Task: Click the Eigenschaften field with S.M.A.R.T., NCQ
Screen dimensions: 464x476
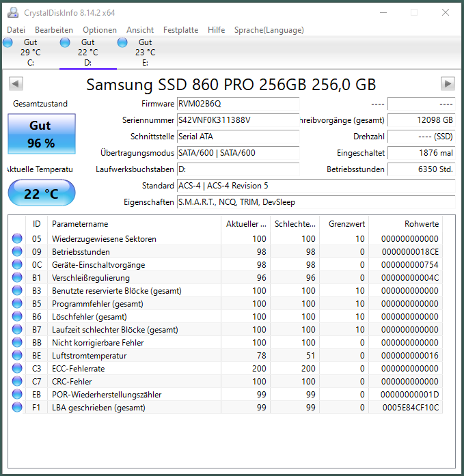Action: point(316,202)
